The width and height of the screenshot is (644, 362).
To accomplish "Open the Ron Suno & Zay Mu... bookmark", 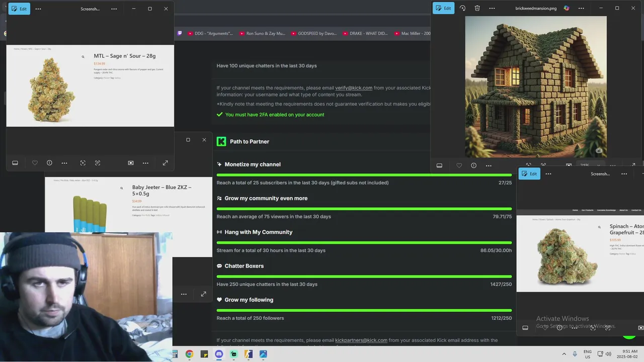I will point(262,33).
